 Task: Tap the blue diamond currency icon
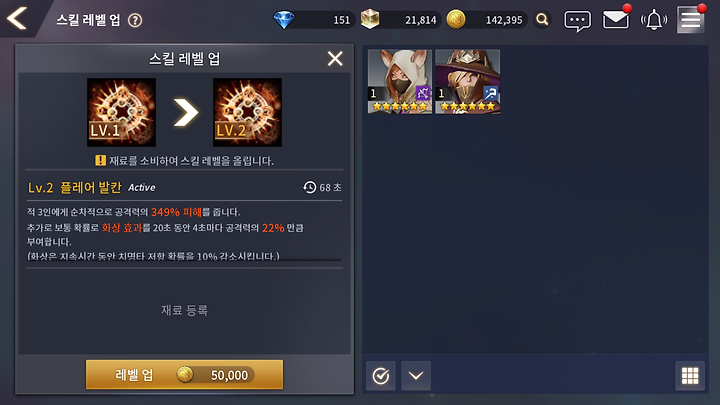[284, 20]
